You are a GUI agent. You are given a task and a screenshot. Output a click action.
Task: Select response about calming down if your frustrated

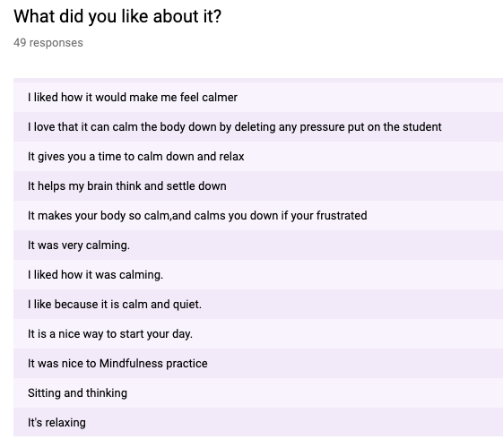[258, 215]
